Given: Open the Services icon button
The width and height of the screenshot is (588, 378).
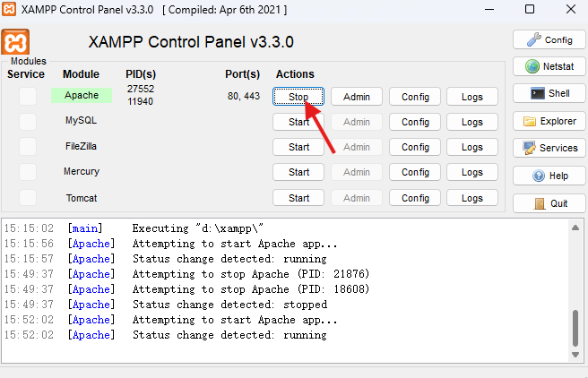Looking at the screenshot, I should tap(549, 148).
